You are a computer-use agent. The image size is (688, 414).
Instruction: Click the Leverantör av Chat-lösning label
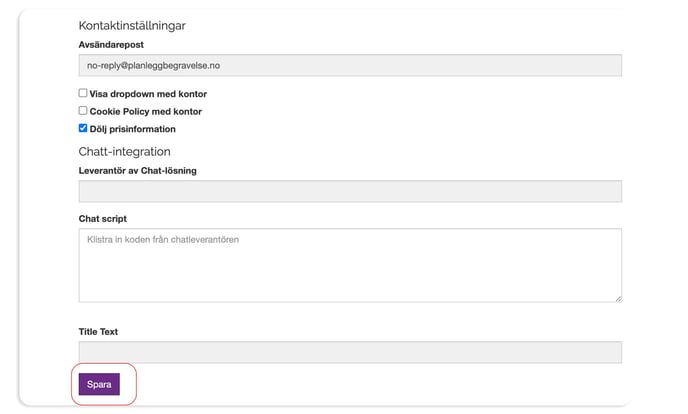(x=137, y=171)
